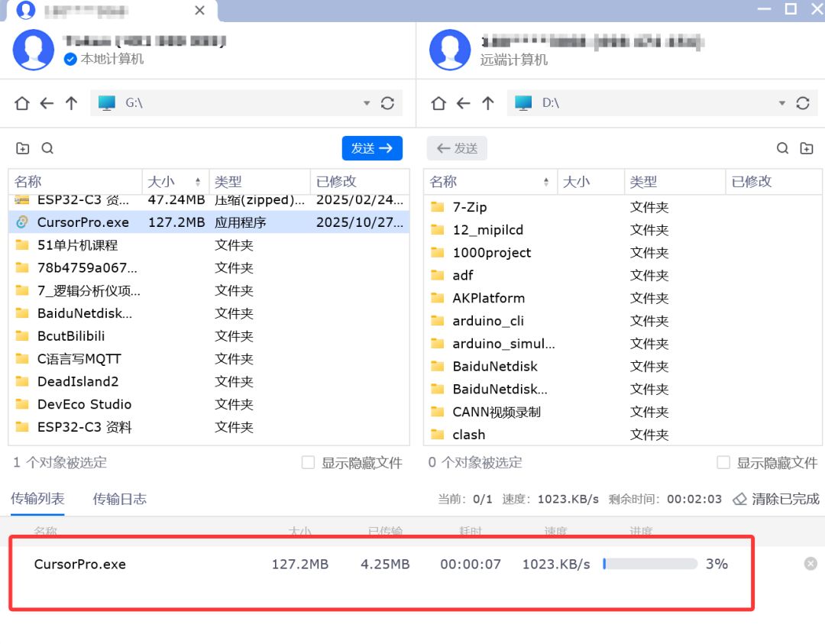Select arduino_cli folder in remote list
Viewport: 825px width, 644px height.
623,320
